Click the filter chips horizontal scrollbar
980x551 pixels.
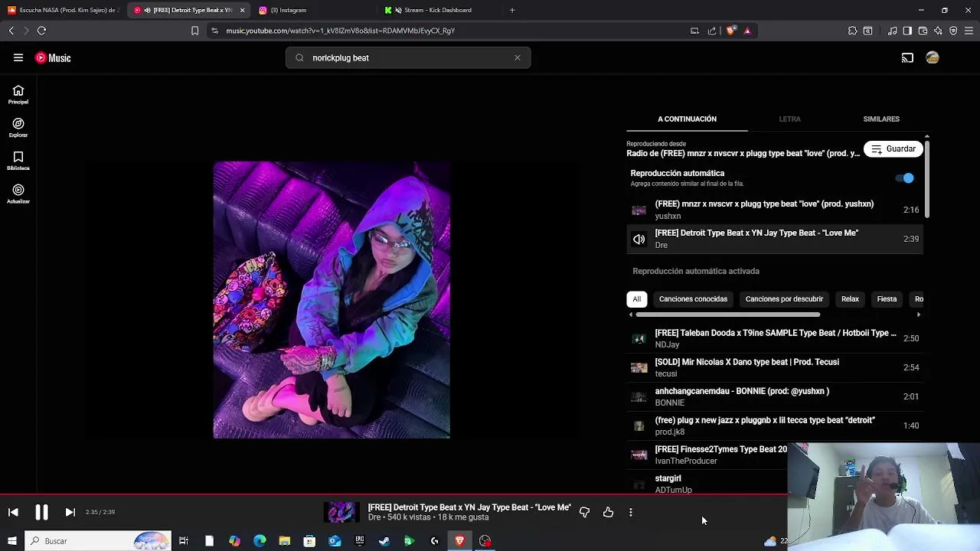click(727, 315)
